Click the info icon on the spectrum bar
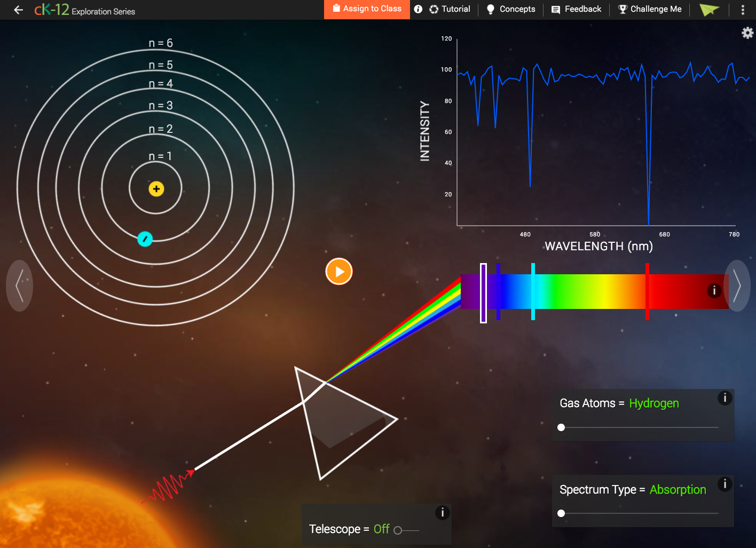 click(714, 291)
